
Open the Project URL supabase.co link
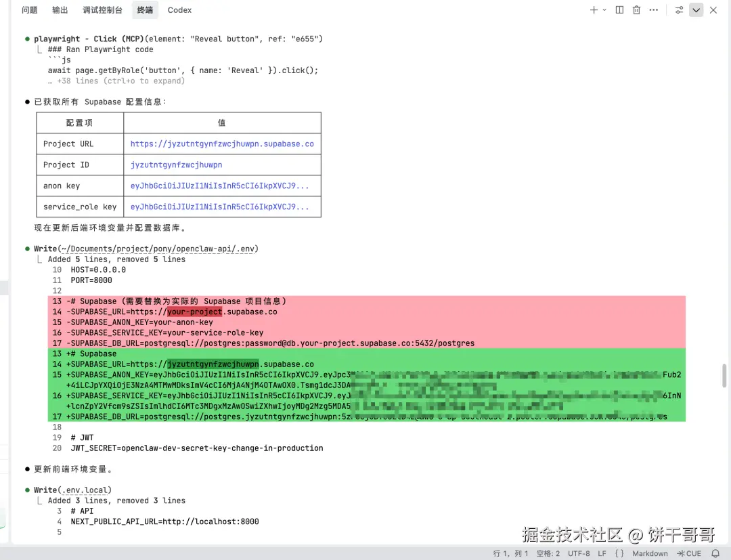coord(222,144)
